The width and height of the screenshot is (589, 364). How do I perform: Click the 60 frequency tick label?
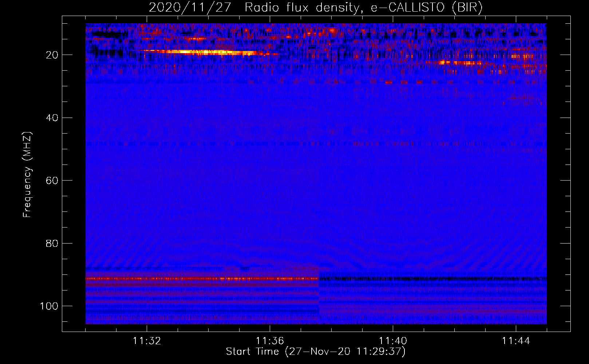point(52,181)
